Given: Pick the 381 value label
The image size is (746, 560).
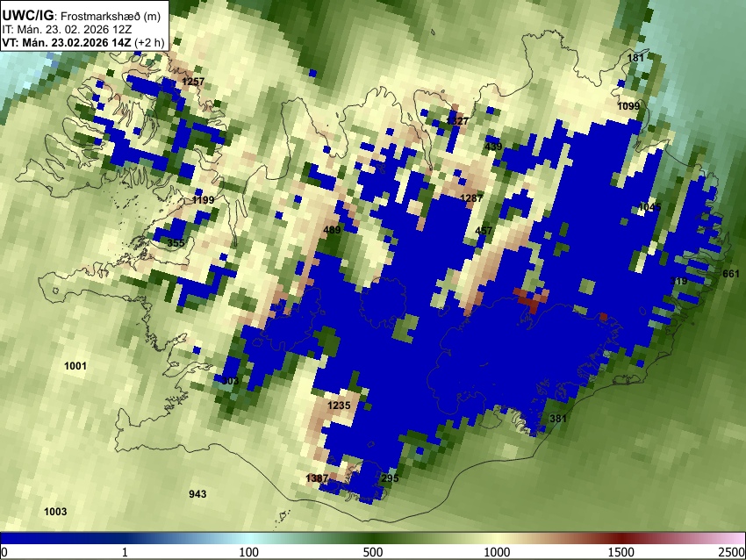Looking at the screenshot, I should pyautogui.click(x=558, y=419).
